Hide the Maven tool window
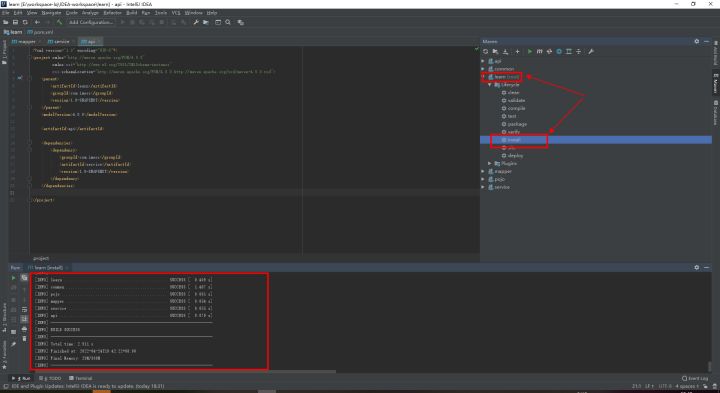720x393 pixels. (707, 41)
